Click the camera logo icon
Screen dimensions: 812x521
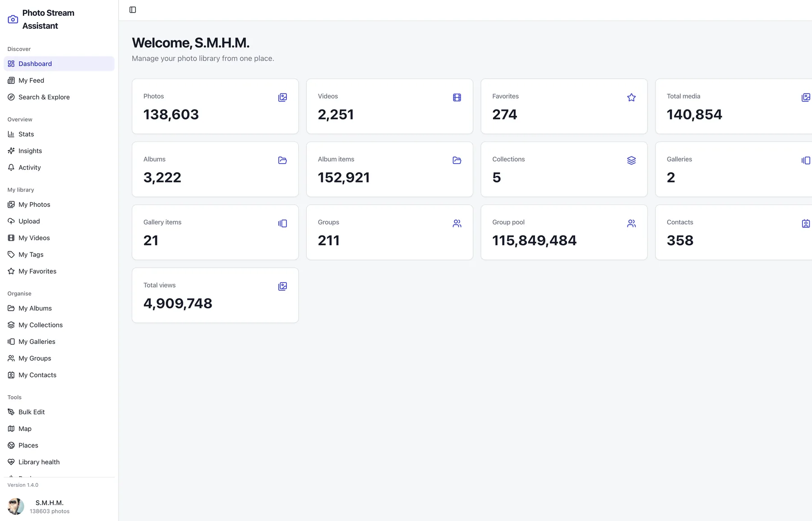click(13, 19)
